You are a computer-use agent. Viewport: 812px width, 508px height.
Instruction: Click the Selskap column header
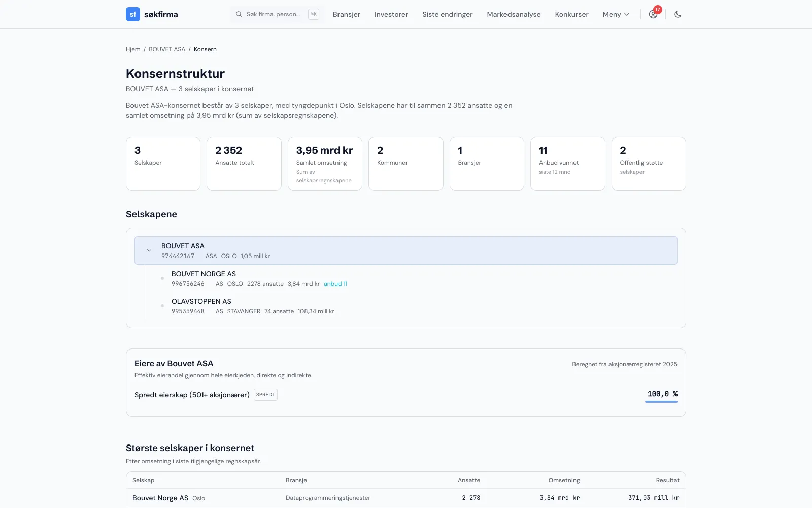point(143,480)
